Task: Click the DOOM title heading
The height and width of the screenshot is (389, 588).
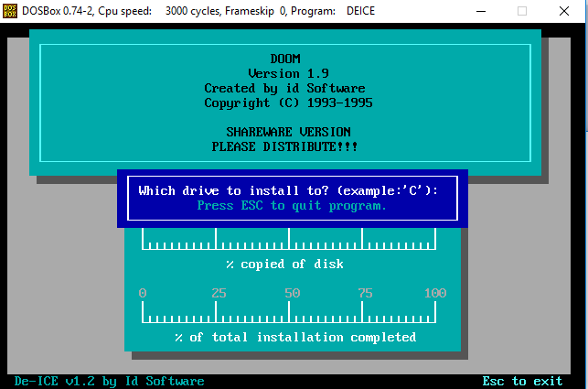Action: pyautogui.click(x=285, y=59)
